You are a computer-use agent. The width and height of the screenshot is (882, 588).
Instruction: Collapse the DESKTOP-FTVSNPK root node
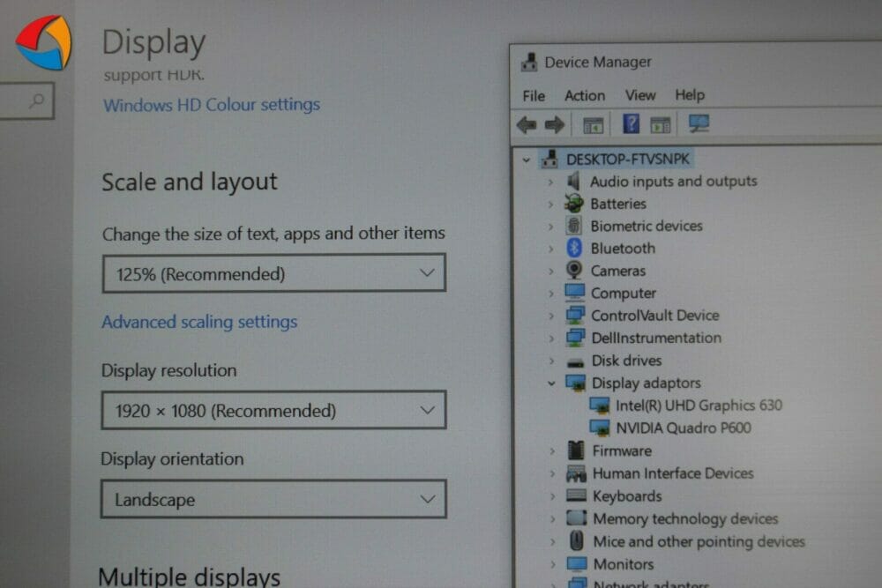526,160
